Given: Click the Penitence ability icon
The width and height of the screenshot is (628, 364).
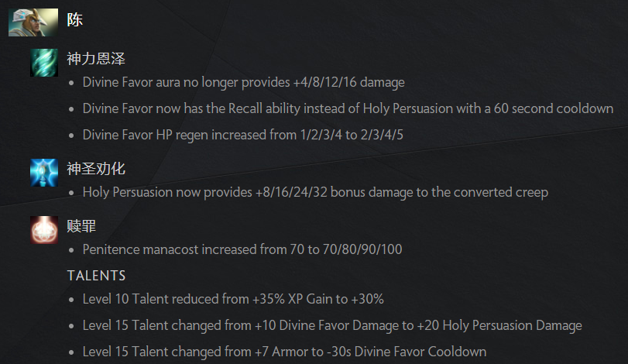Looking at the screenshot, I should tap(44, 230).
